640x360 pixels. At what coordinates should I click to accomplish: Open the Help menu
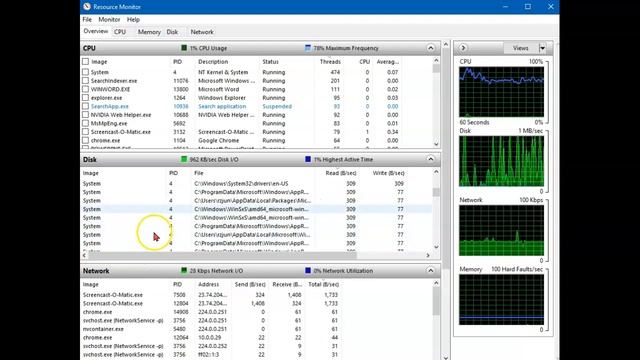point(133,19)
